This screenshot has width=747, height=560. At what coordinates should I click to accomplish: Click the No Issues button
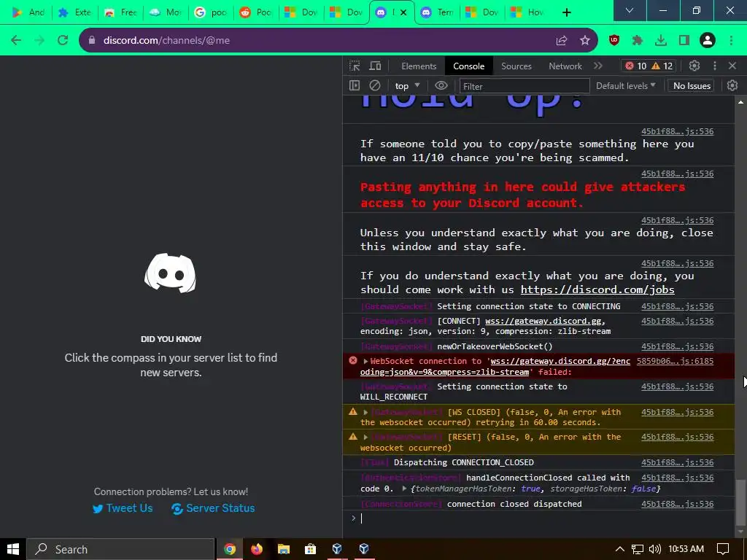tap(692, 86)
